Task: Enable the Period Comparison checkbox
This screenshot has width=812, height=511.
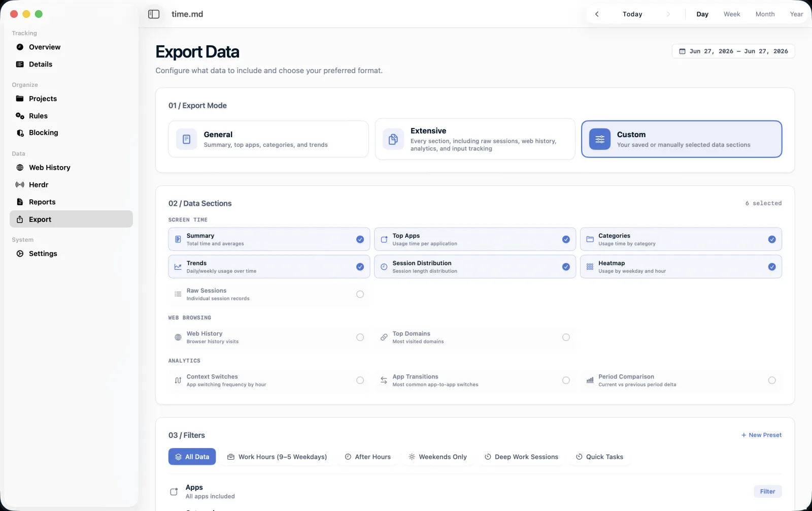Action: coord(772,380)
